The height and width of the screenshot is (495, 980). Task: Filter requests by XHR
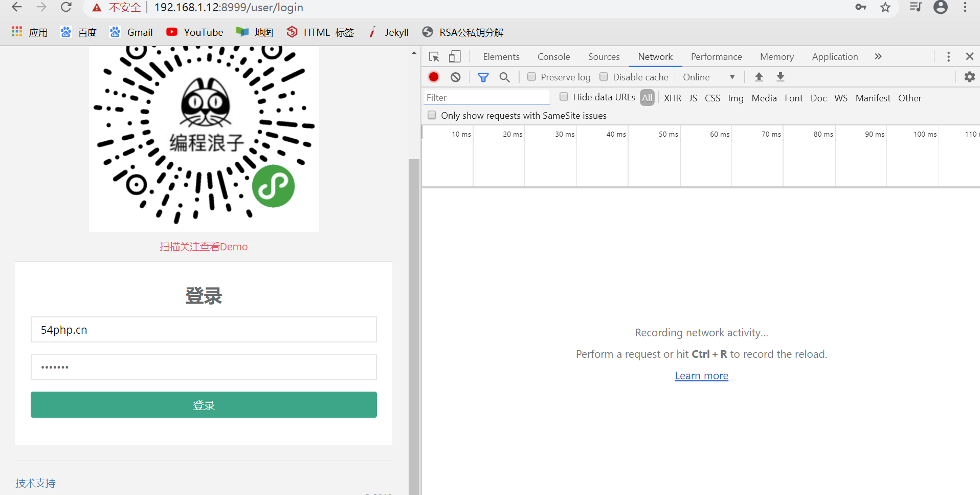pyautogui.click(x=672, y=98)
